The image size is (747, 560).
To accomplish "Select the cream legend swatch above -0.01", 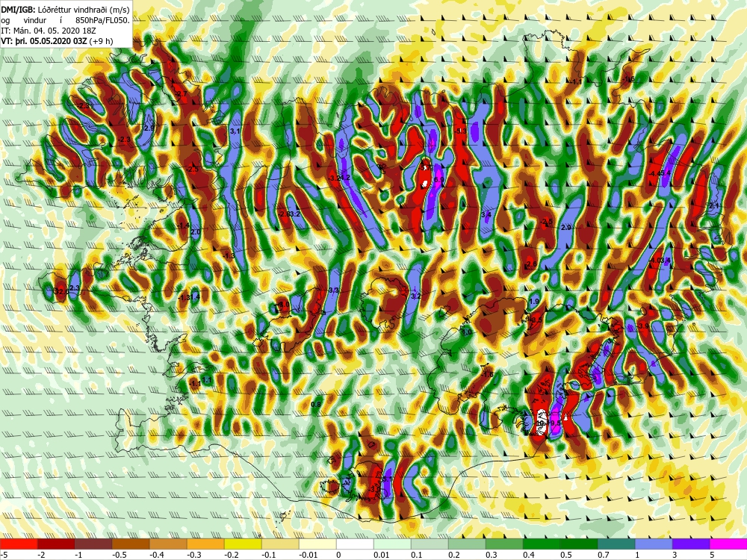I will point(317,544).
